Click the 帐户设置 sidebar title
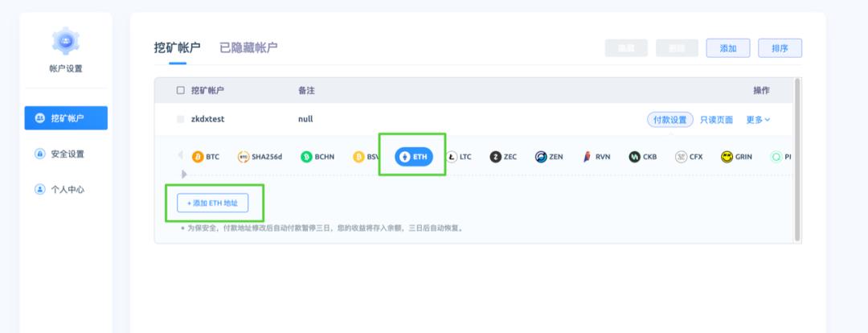The image size is (868, 333). (66, 68)
